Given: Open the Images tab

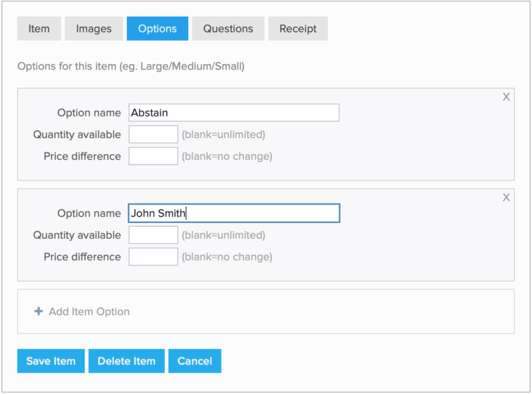Looking at the screenshot, I should (94, 29).
